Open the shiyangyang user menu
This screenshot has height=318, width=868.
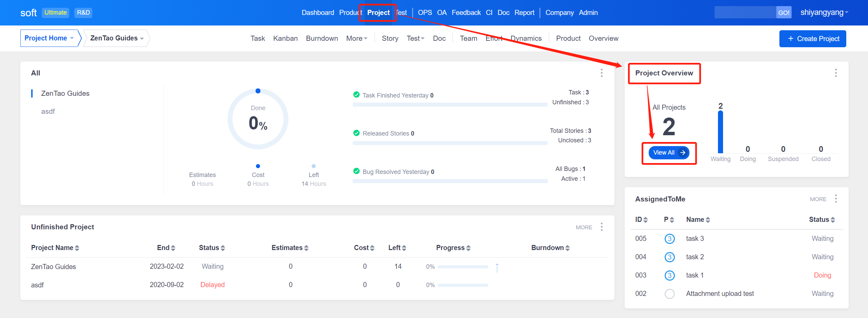pyautogui.click(x=824, y=13)
